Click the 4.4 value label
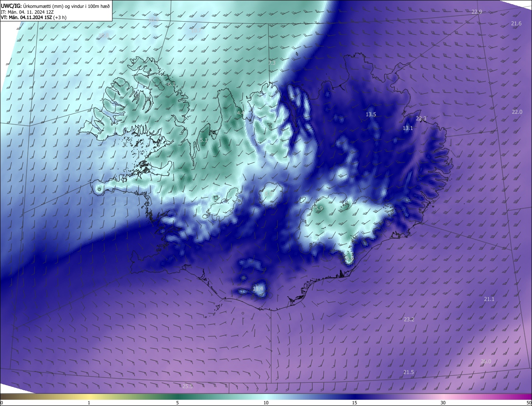 240,113
